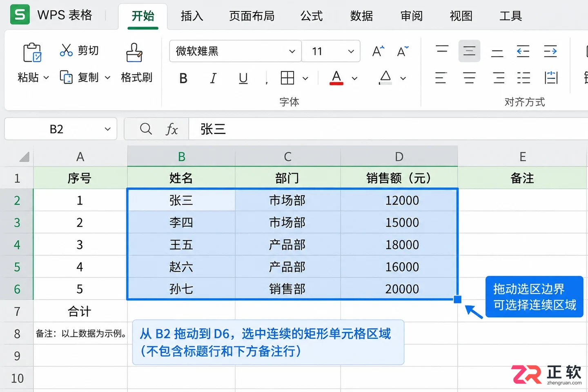
Task: Click the Cut scissors button
Action: (79, 50)
